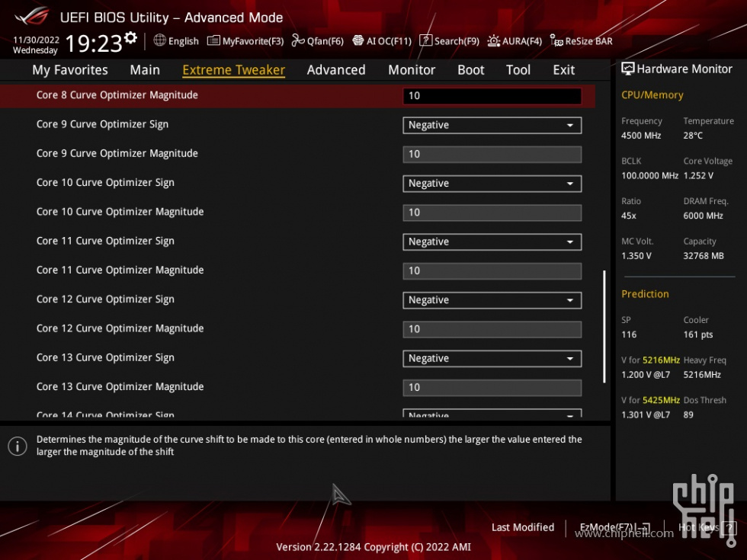
Task: Click the Core 13 Curve Optimizer Sign label
Action: click(105, 357)
